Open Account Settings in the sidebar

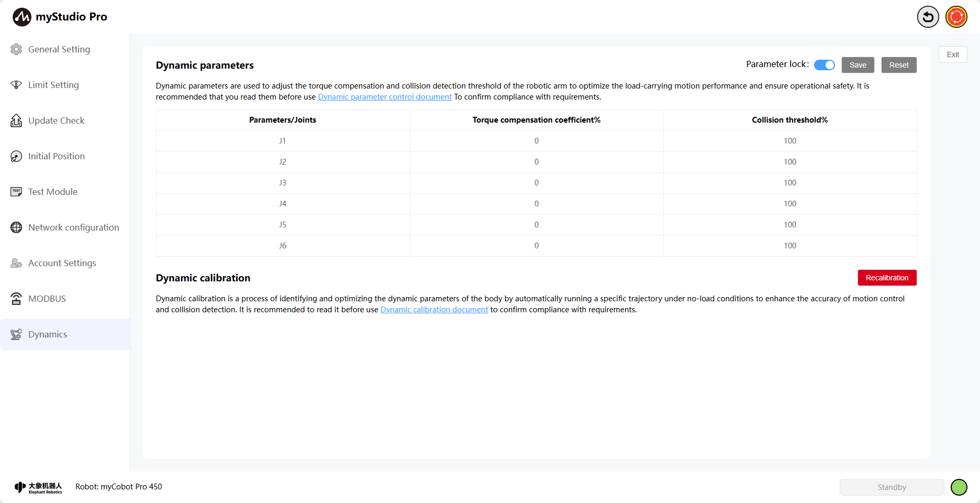click(x=62, y=263)
